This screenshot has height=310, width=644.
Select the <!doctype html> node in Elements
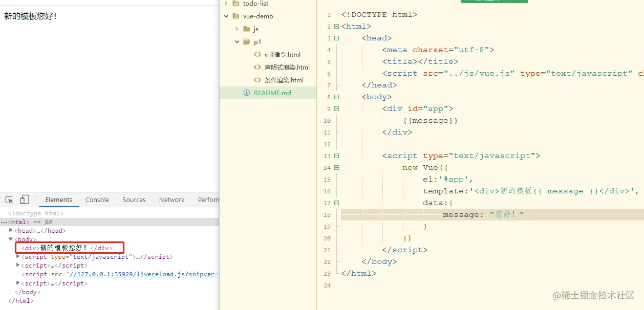[x=36, y=213]
